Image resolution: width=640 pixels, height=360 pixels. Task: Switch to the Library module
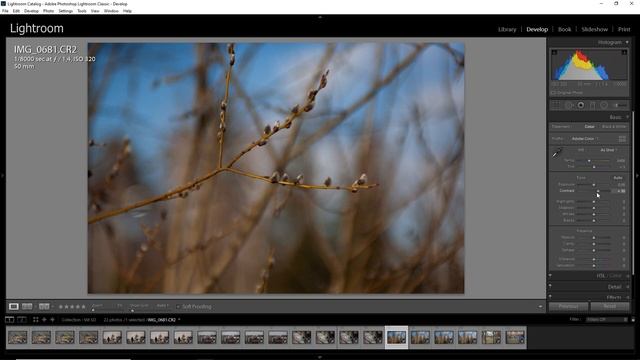tap(507, 29)
